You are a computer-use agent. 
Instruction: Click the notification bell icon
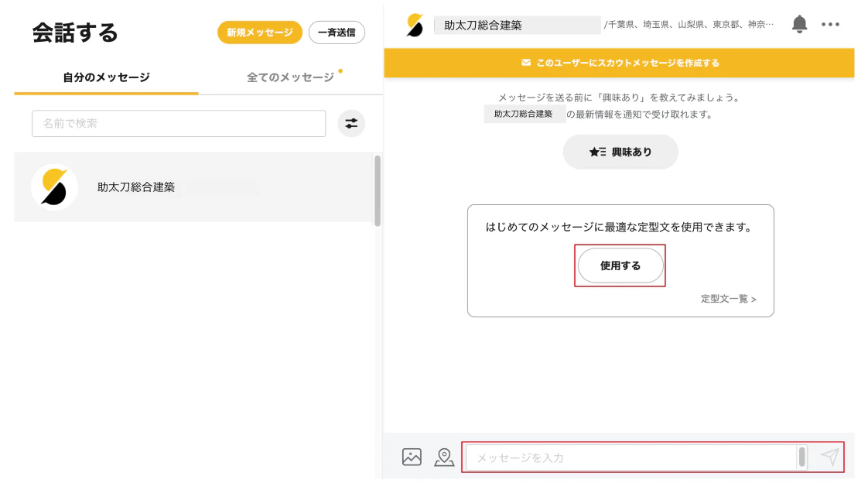[x=799, y=25]
